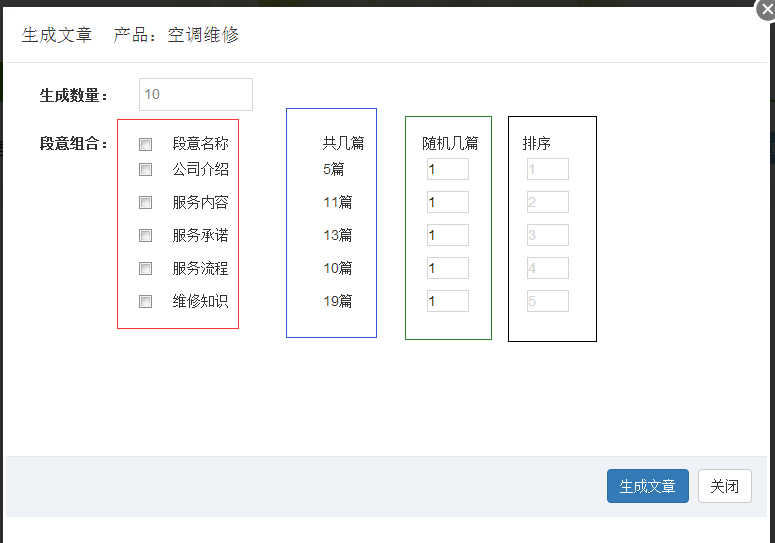This screenshot has height=543, width=775.
Task: Click the 产品：空调维修 title text
Action: tap(176, 35)
